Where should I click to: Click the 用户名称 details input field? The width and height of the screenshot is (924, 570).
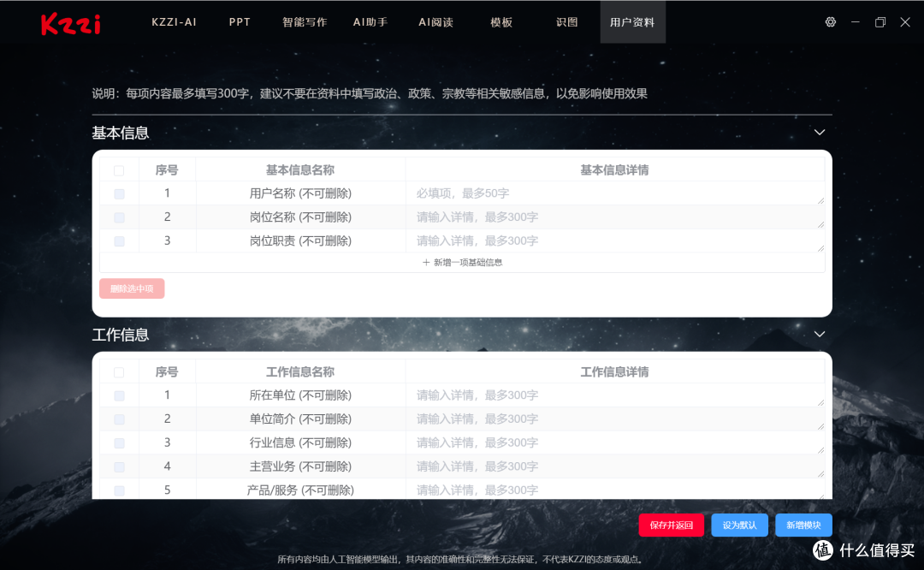pos(614,193)
